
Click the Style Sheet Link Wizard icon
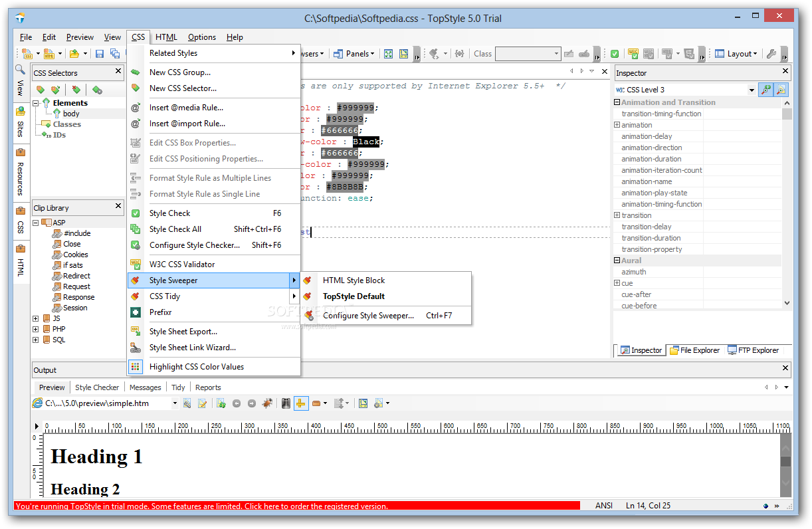136,347
